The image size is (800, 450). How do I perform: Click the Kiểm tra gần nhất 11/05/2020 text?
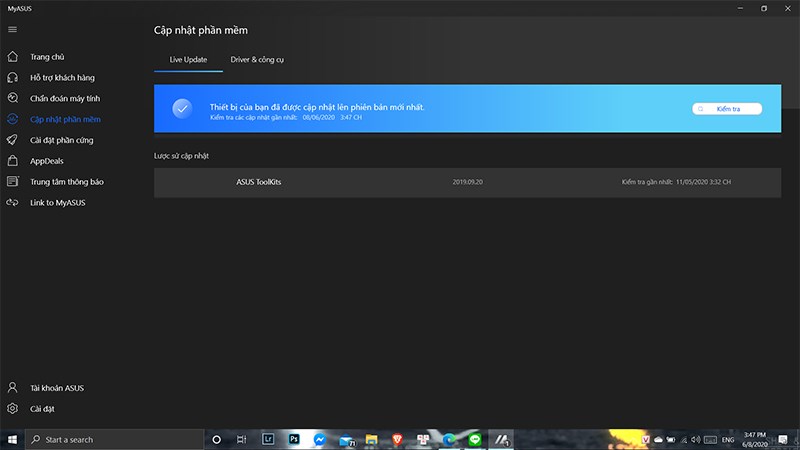(x=676, y=182)
